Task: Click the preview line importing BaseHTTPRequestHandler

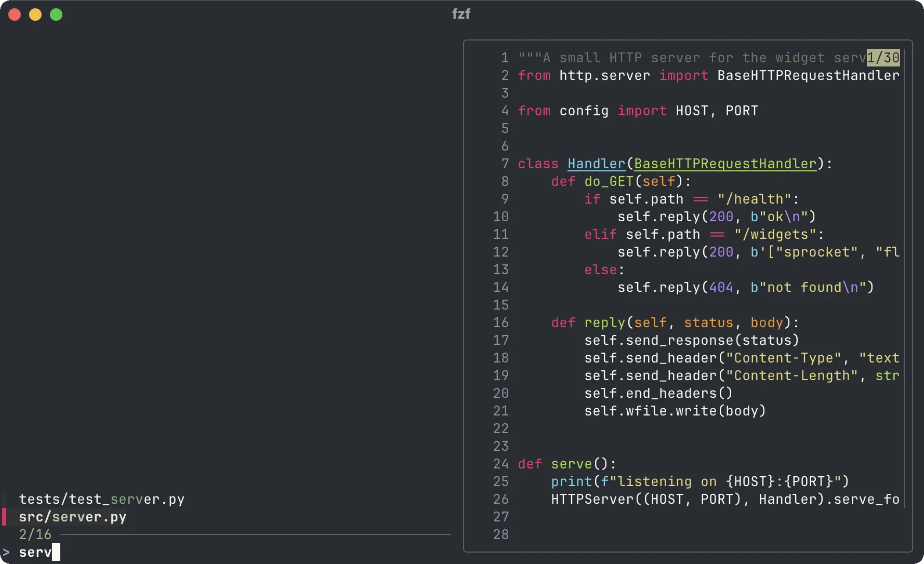Action: [708, 75]
